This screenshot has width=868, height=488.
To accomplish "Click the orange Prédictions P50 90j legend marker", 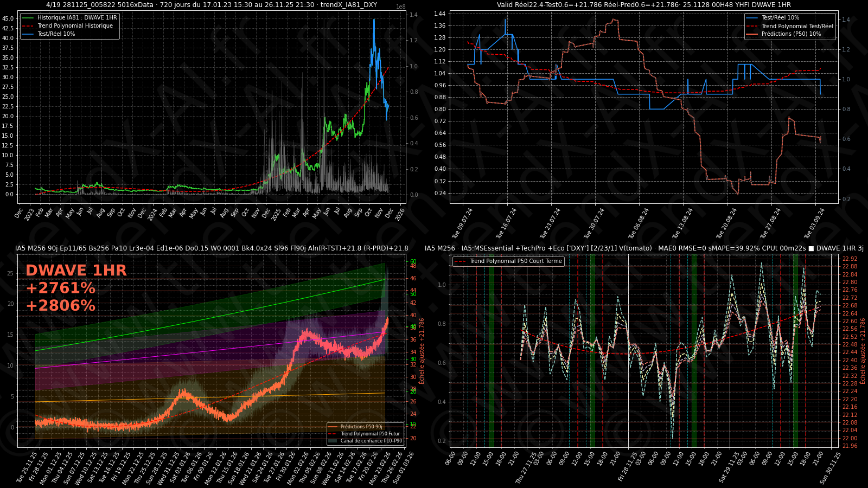I will tap(333, 427).
